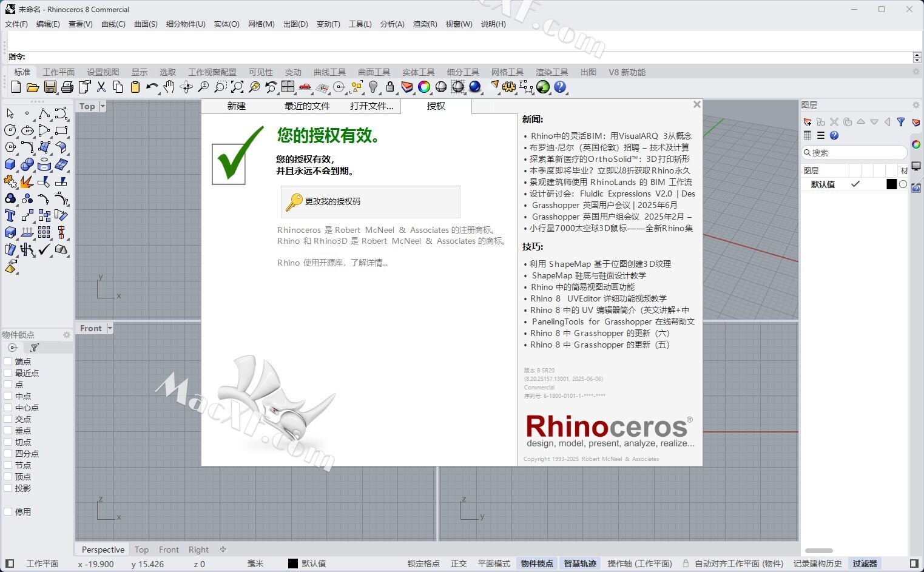Viewport: 924px width, 572px height.
Task: Select the Text tool icon in sidebar
Action: coord(10,215)
